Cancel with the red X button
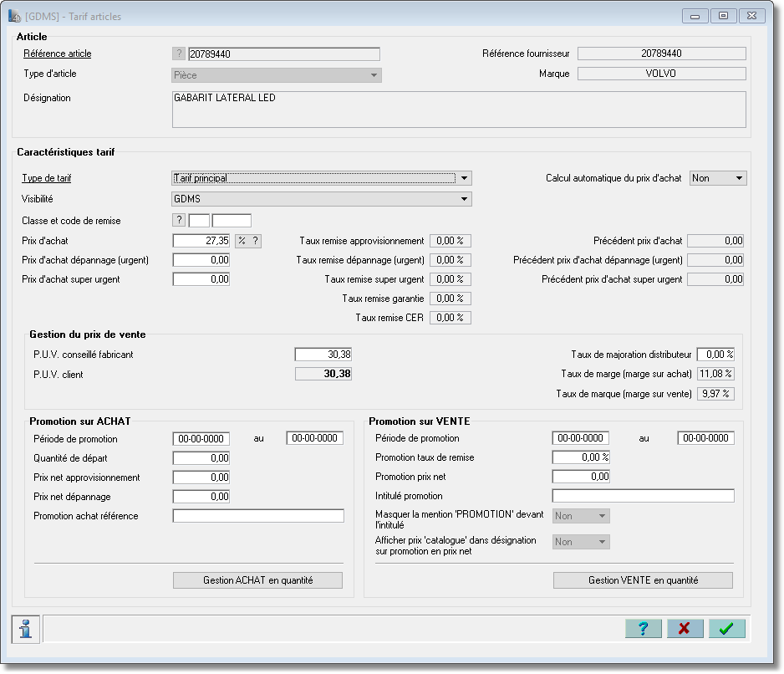This screenshot has width=784, height=674. pyautogui.click(x=685, y=629)
